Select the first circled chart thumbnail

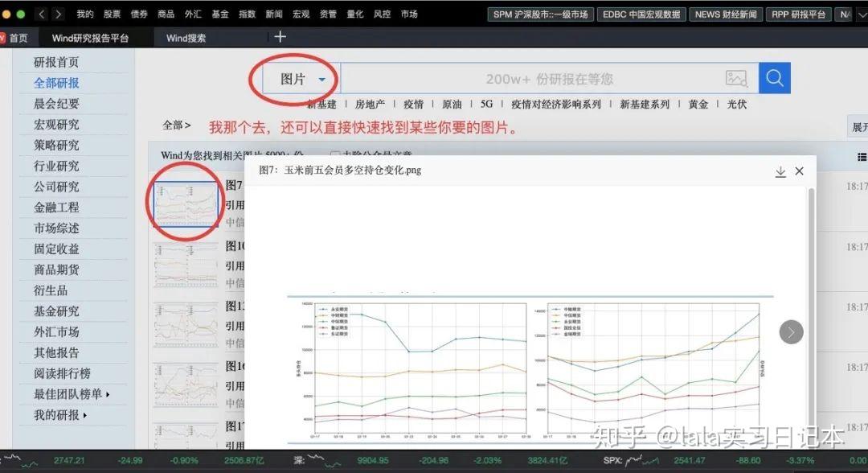[x=186, y=204]
